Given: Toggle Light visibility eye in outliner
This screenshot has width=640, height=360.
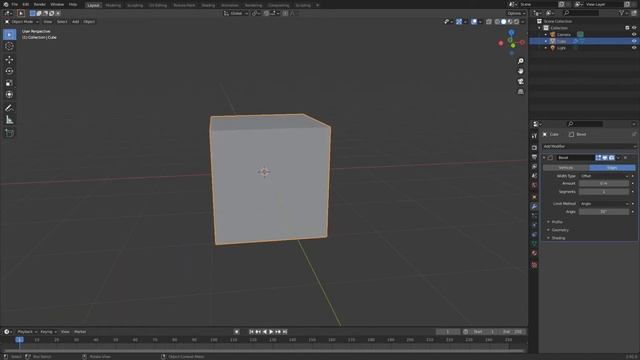Looking at the screenshot, I should click(634, 48).
